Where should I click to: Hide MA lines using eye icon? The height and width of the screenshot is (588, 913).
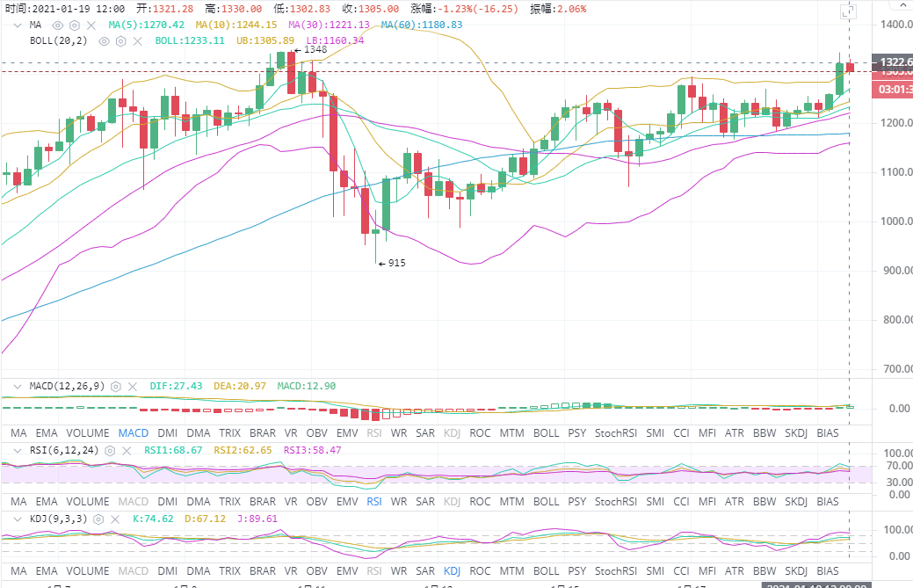click(x=58, y=25)
